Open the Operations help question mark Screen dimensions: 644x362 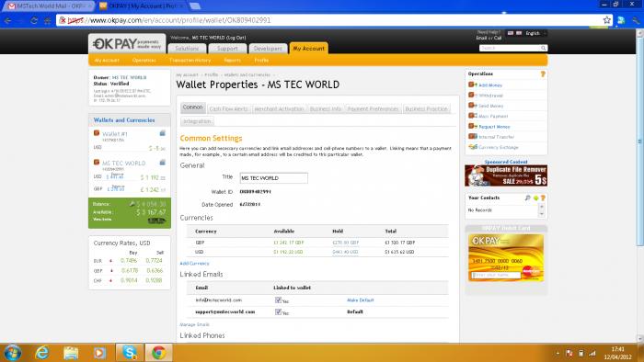(x=543, y=74)
